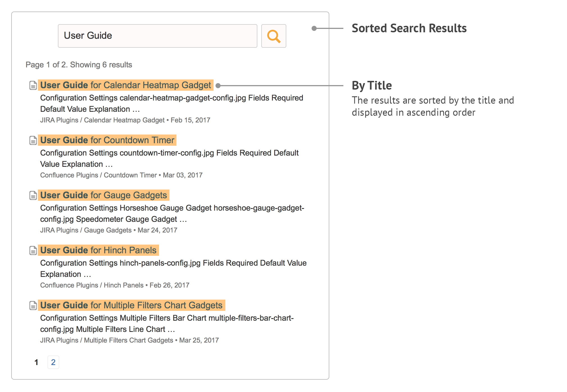Click page icon beside Gauge Gadgets result
The height and width of the screenshot is (392, 567).
tap(33, 195)
